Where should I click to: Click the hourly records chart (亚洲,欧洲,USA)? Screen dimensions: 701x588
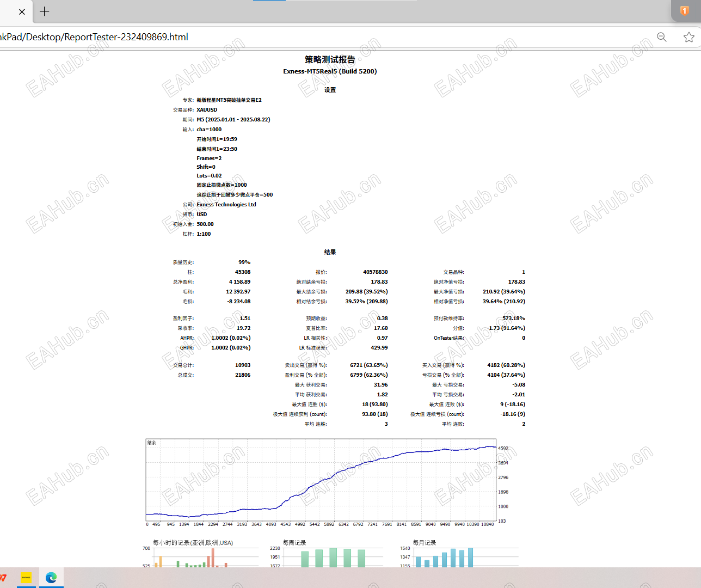coord(200,553)
